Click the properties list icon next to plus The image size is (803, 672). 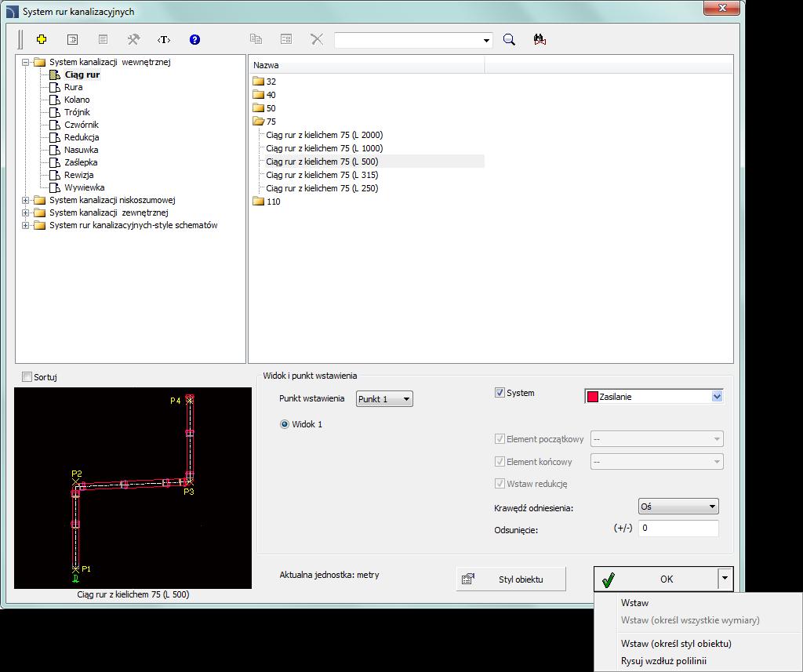(x=73, y=39)
